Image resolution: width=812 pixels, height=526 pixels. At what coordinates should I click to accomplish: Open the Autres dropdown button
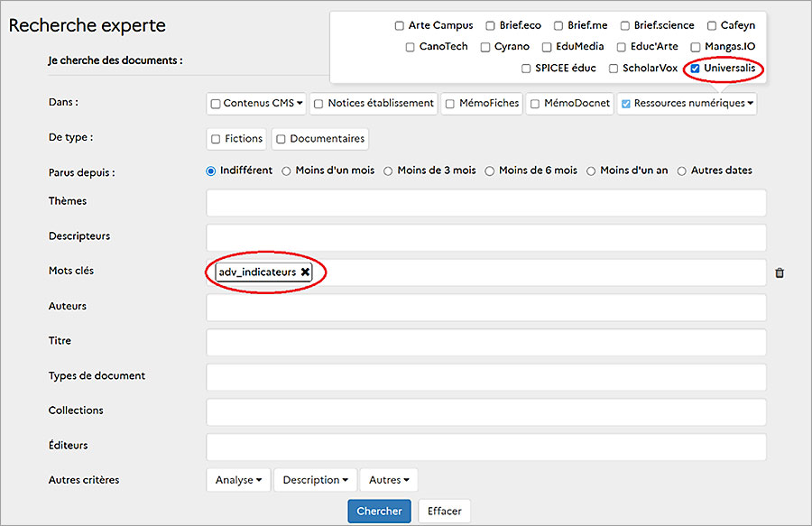click(x=389, y=480)
